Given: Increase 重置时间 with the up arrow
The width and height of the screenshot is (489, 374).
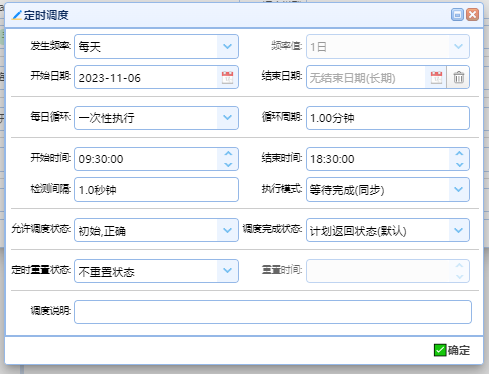Looking at the screenshot, I should click(459, 265).
